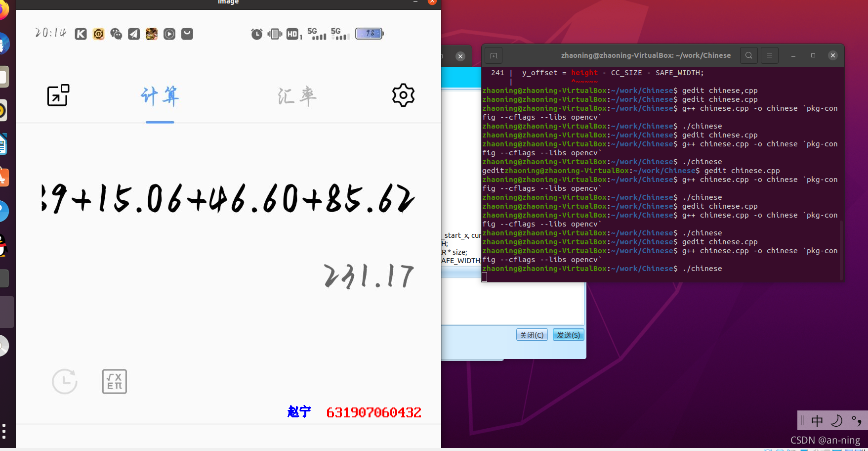Click the yellow coin-like notification icon
868x451 pixels.
tap(99, 34)
